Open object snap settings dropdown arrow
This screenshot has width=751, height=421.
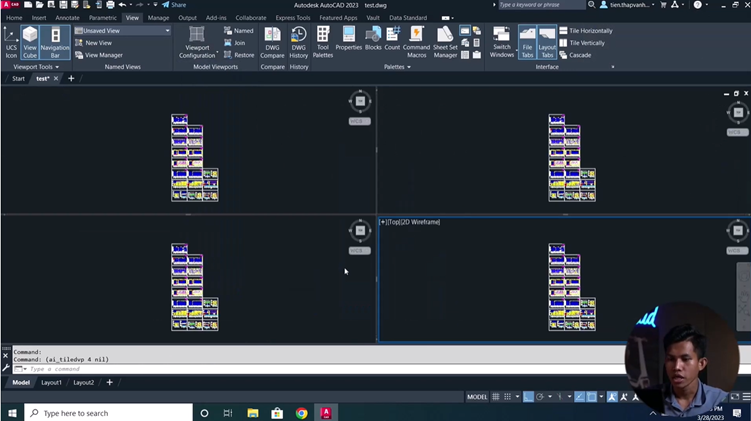(x=601, y=397)
